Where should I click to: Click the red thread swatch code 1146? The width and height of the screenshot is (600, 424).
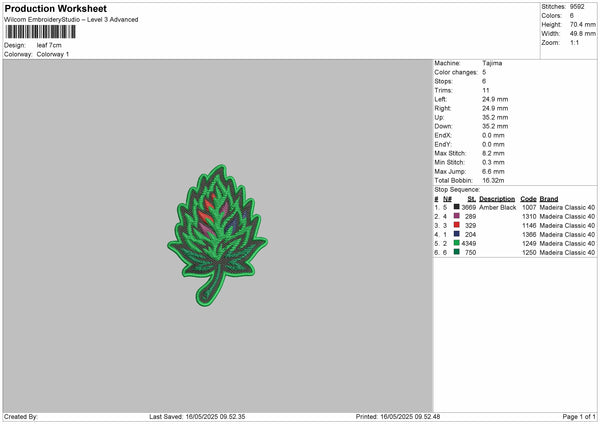coord(457,225)
